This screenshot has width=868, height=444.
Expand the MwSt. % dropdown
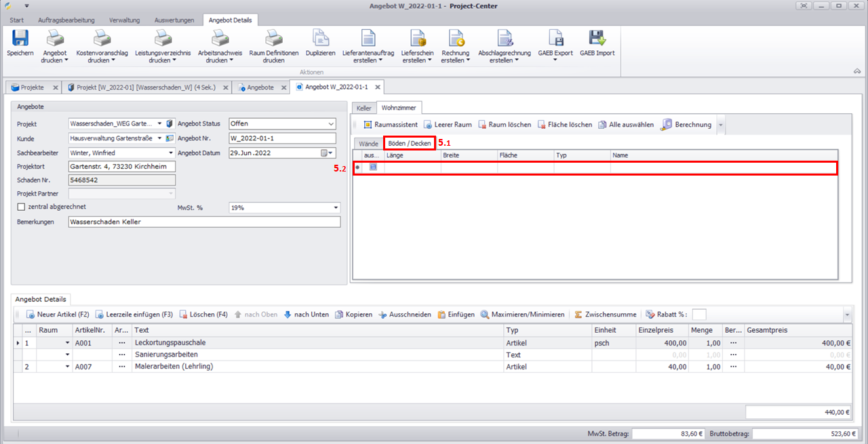[x=335, y=207]
